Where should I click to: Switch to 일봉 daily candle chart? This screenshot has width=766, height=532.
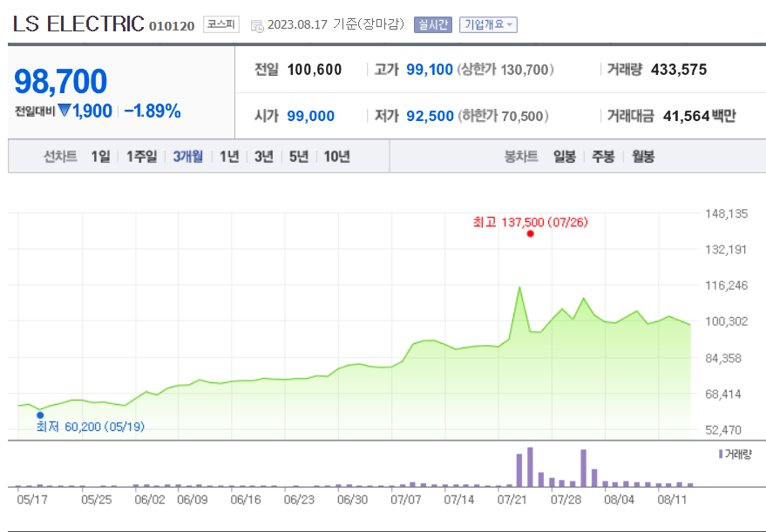(x=564, y=157)
